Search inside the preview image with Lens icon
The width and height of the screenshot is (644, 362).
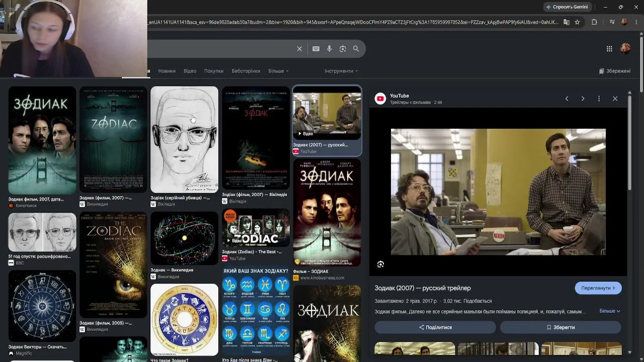click(380, 264)
